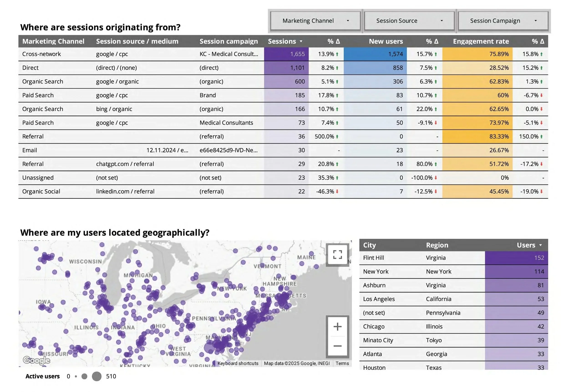Sort city table by Users column
Image resolution: width=569 pixels, height=392 pixels.
tap(529, 245)
